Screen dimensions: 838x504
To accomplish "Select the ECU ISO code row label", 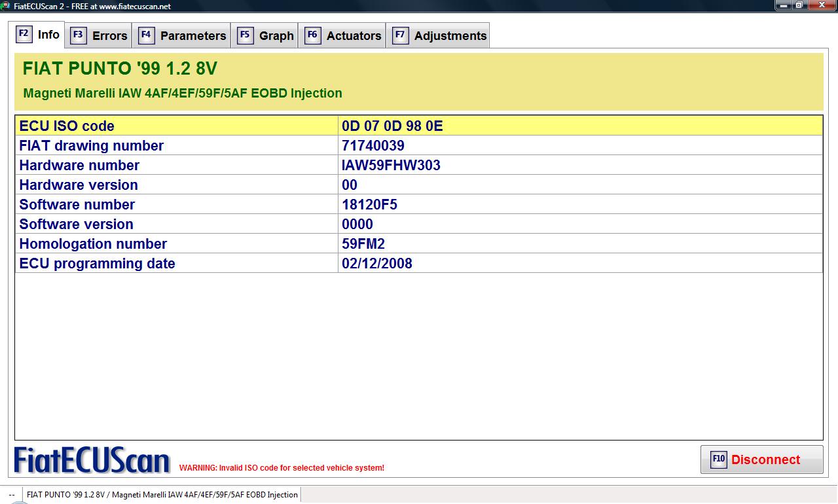I will pyautogui.click(x=67, y=126).
